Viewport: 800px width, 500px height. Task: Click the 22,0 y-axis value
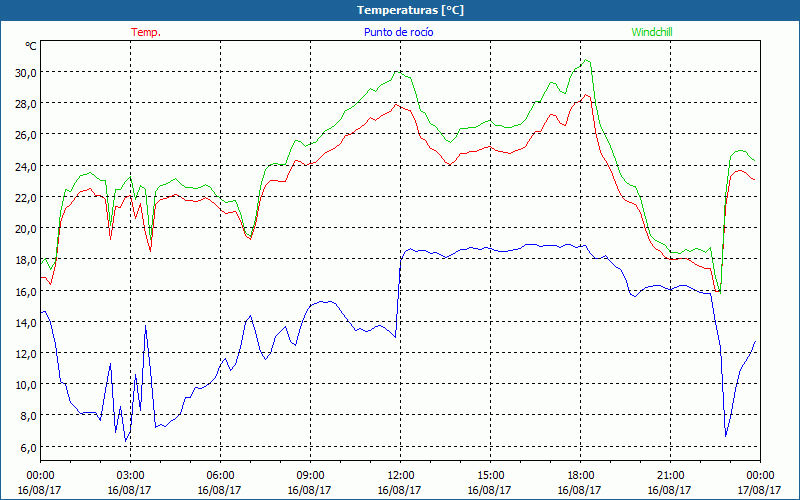coord(26,197)
